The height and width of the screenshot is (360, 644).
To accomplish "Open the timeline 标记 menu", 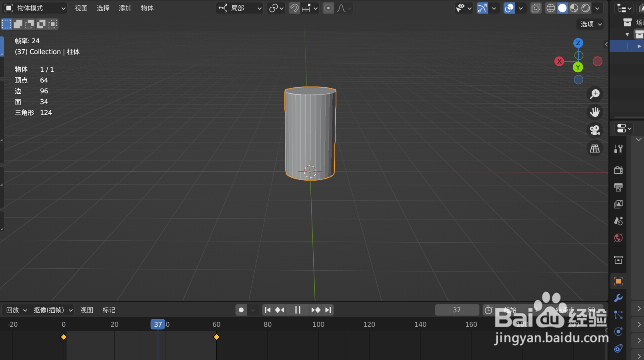I will pyautogui.click(x=109, y=310).
